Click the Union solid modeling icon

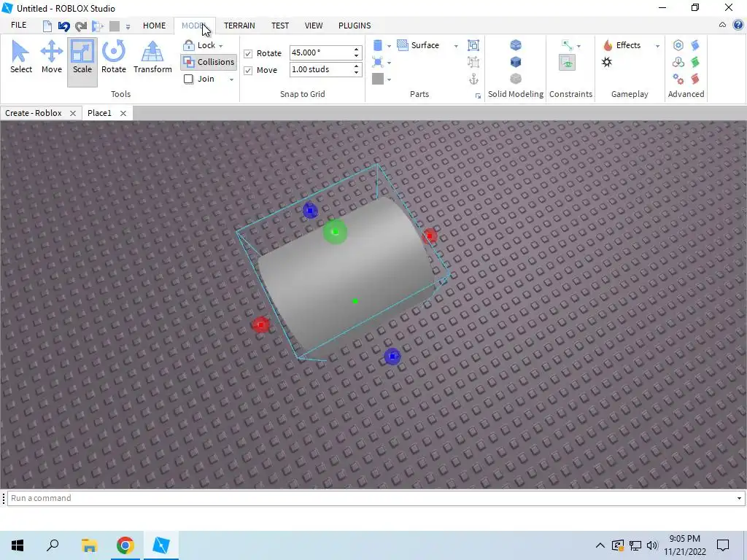click(516, 45)
